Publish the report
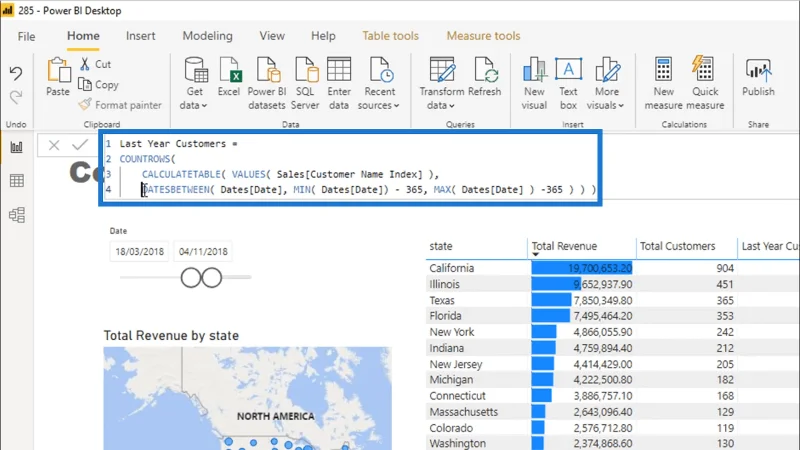The image size is (800, 450). (758, 78)
